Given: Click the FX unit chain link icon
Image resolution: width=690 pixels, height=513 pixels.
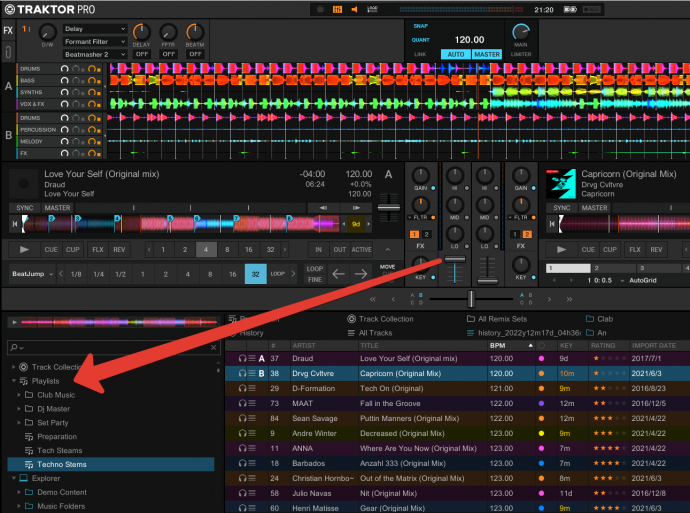Looking at the screenshot, I should tap(8, 52).
